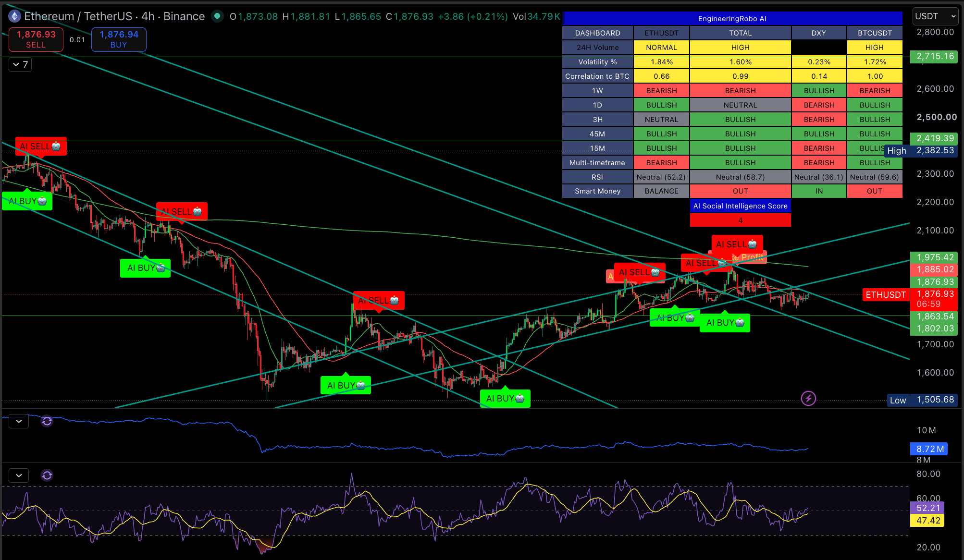Click the circular arrows icon in the RSI pane

[47, 475]
